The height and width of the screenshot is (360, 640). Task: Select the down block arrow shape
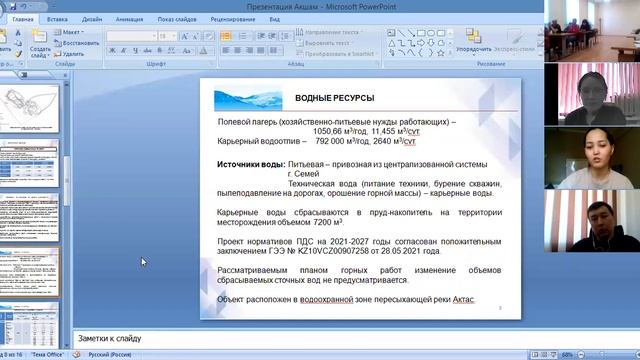[431, 43]
